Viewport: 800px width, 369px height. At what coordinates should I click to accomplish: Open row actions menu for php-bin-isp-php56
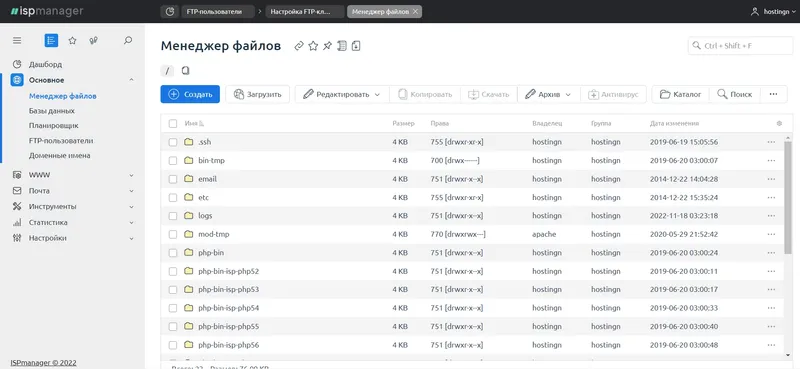pyautogui.click(x=771, y=345)
